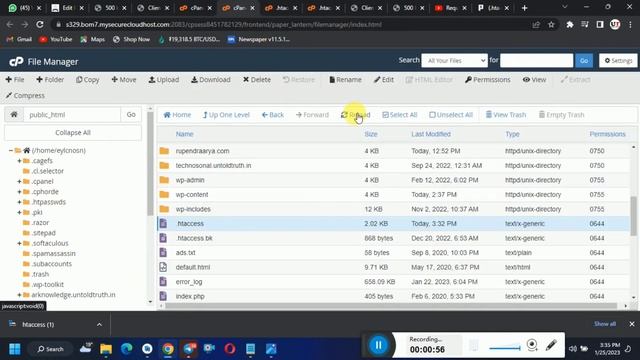Open the Upload tool
Image resolution: width=640 pixels, height=360 pixels.
pyautogui.click(x=164, y=80)
